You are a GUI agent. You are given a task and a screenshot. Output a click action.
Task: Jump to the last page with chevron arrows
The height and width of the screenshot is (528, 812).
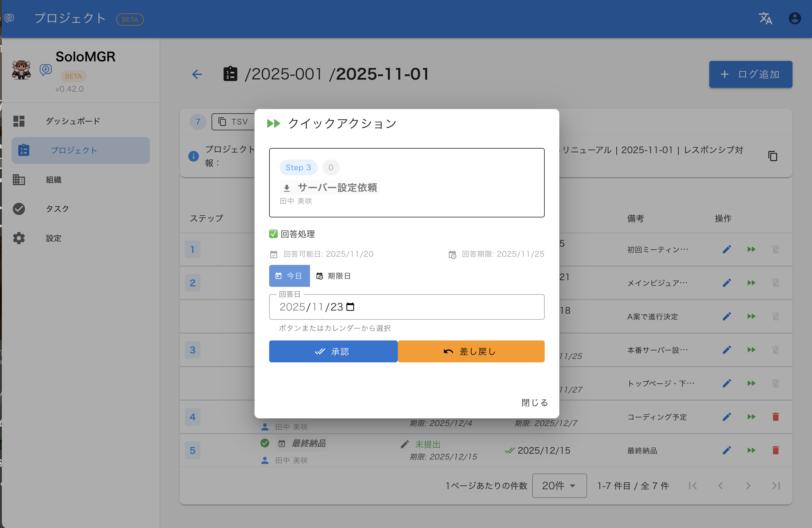tap(775, 486)
